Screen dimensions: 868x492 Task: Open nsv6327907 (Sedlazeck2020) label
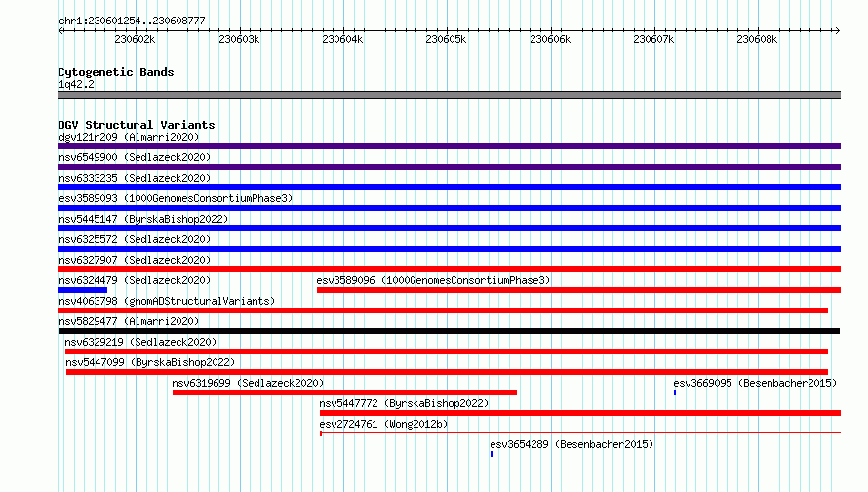pos(135,260)
